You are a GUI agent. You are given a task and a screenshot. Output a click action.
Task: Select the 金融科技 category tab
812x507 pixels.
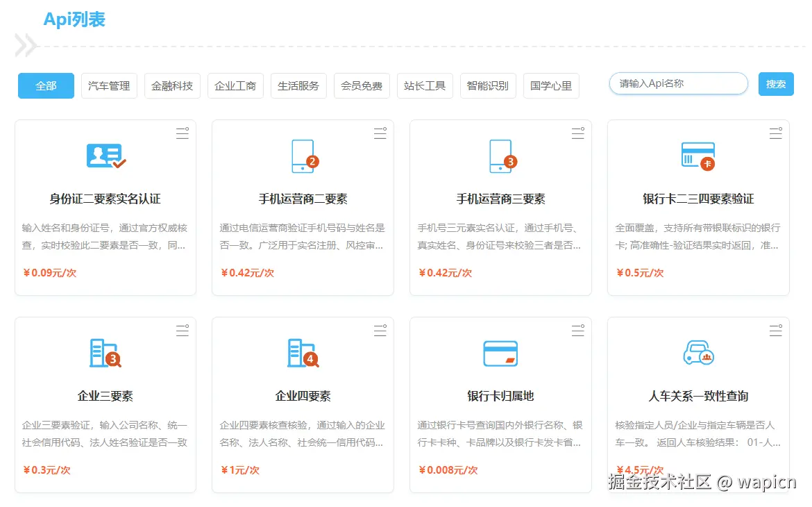[x=171, y=85]
